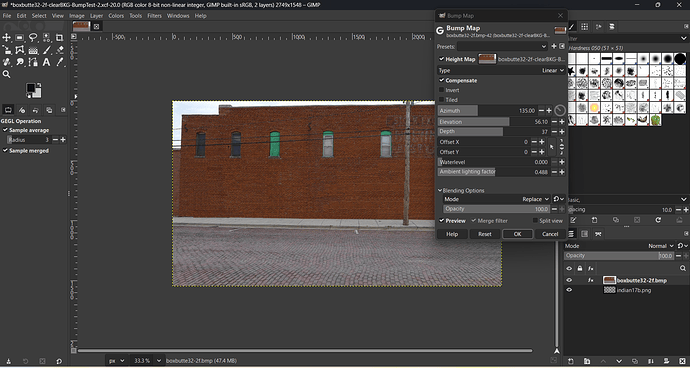Select the Unified Transform tool

click(x=7, y=50)
